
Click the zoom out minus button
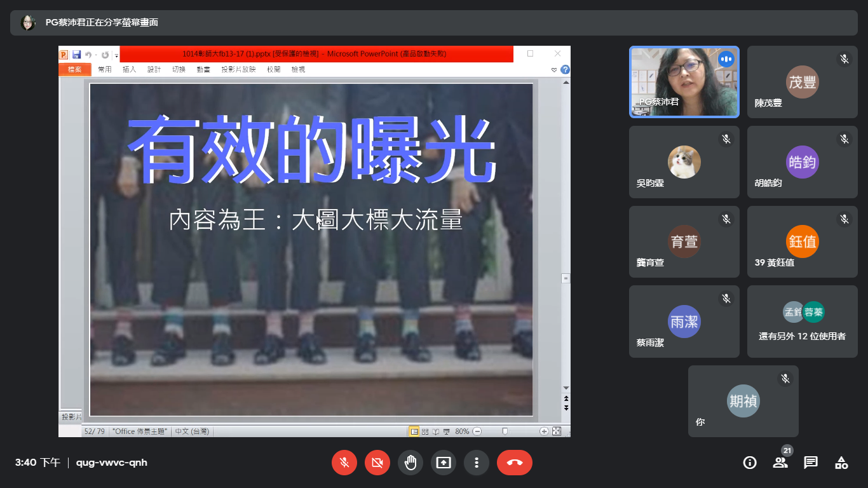coord(477,431)
